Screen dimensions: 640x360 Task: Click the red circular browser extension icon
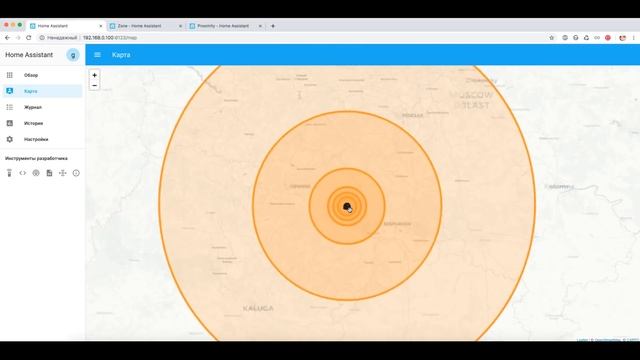pyautogui.click(x=608, y=38)
